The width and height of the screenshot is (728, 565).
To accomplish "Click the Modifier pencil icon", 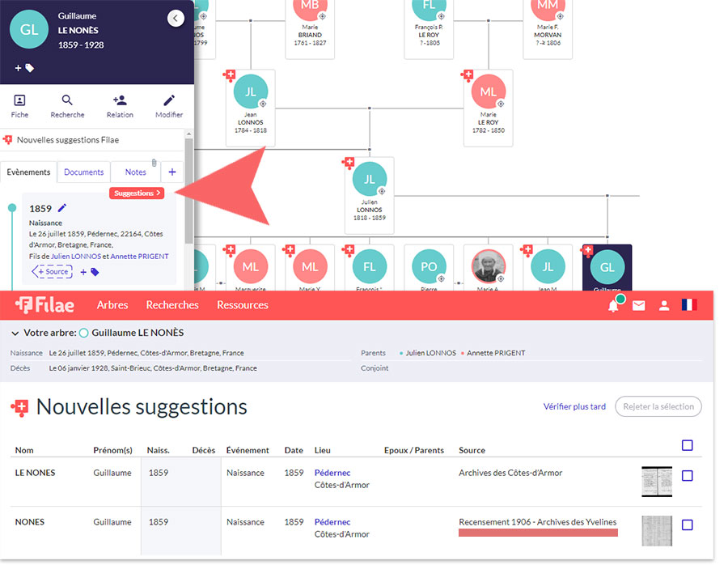I will click(169, 101).
